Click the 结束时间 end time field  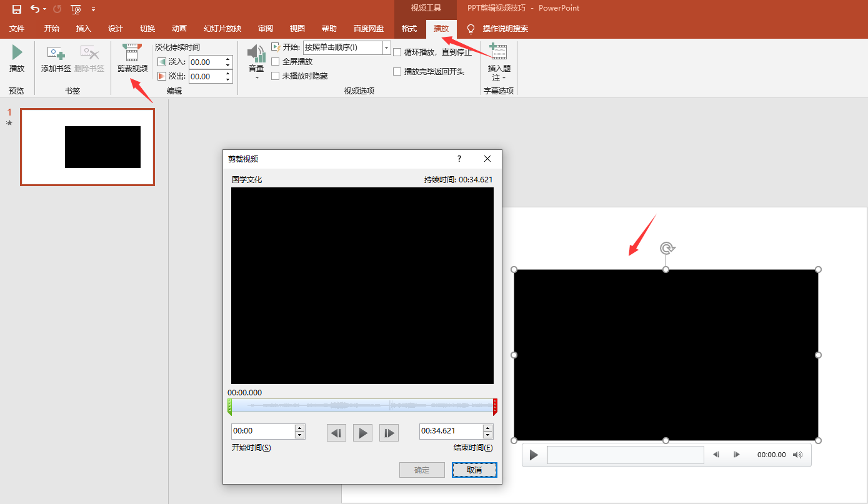(x=451, y=431)
